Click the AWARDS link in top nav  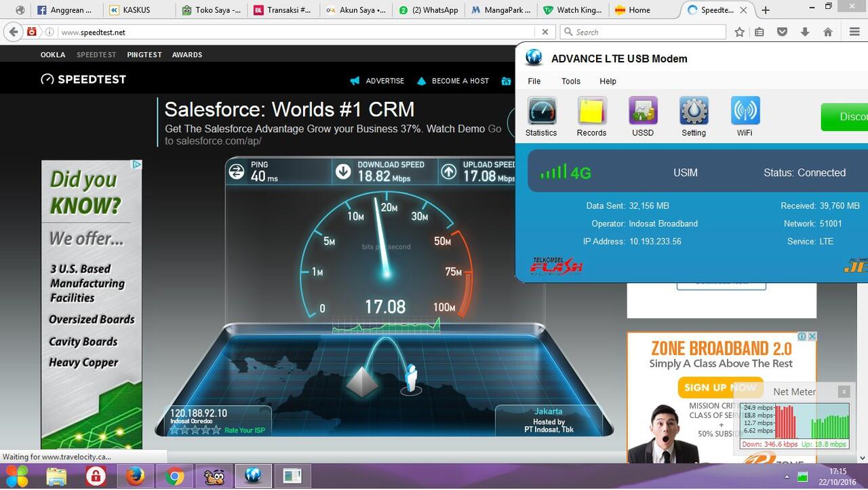point(187,55)
